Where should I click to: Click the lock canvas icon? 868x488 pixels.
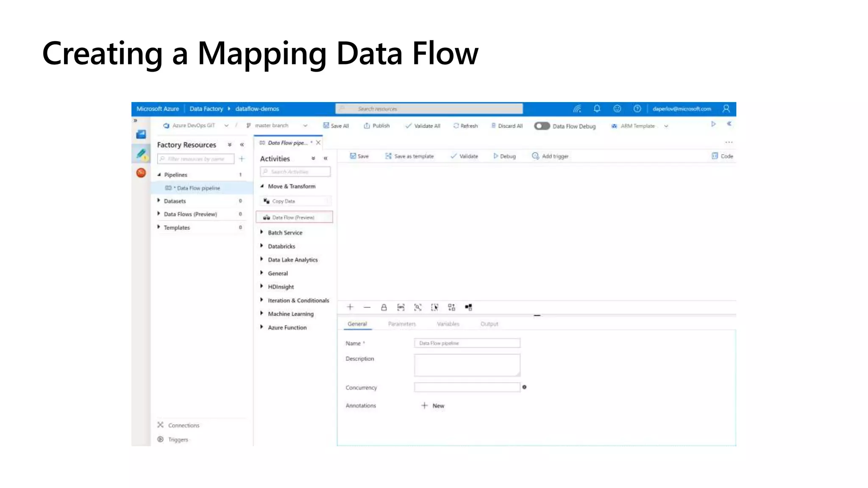(384, 307)
